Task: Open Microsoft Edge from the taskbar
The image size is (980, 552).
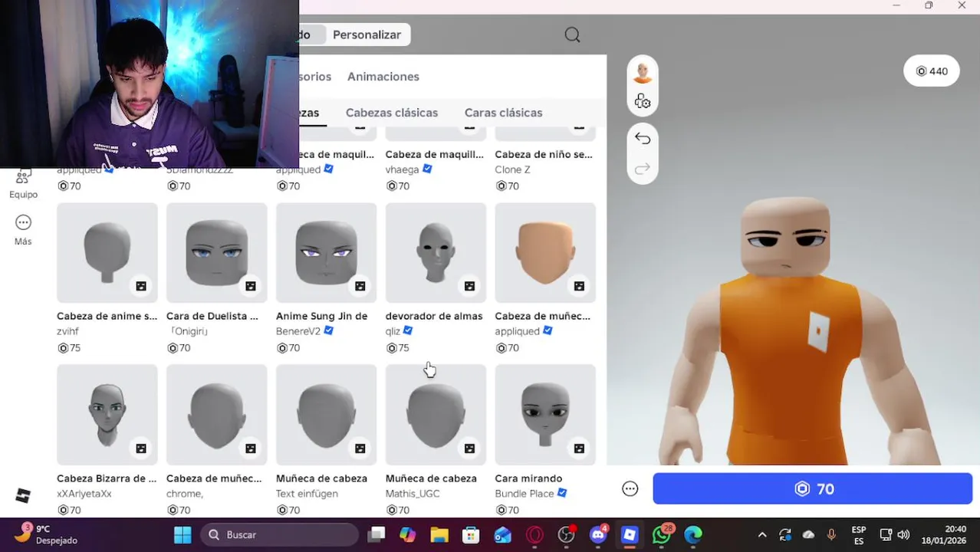Action: [693, 534]
